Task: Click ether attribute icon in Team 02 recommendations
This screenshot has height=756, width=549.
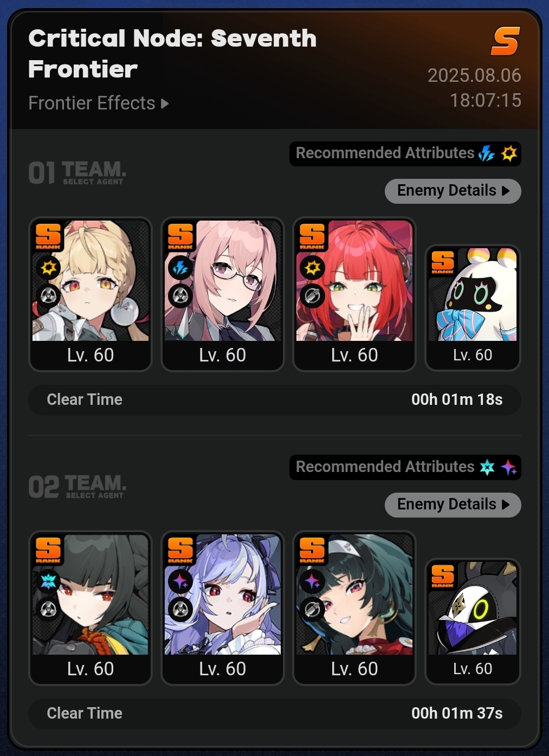Action: [509, 467]
